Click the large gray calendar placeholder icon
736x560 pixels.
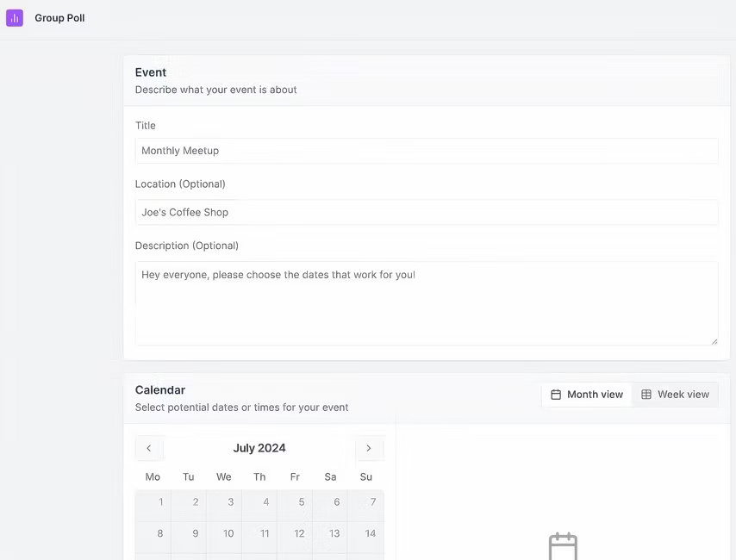click(562, 550)
